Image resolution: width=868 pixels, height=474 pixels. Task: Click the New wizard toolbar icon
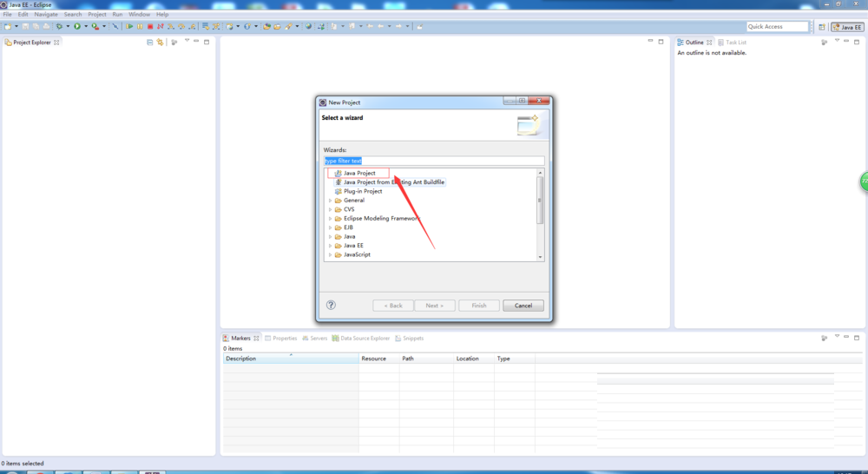[8, 27]
